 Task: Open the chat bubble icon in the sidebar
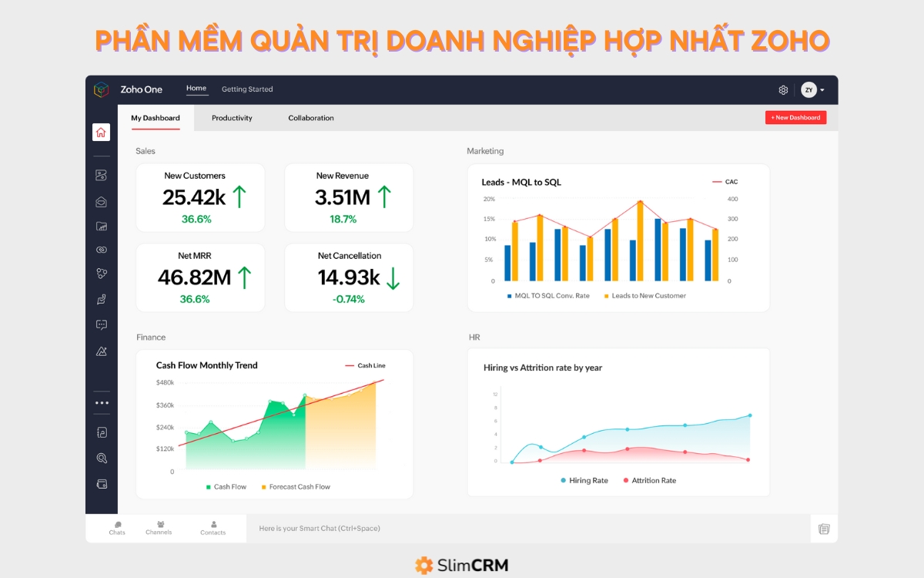tap(101, 324)
